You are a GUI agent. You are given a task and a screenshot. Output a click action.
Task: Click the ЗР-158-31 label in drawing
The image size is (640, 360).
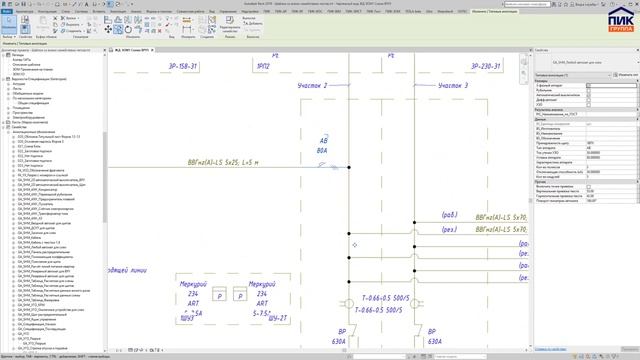183,66
